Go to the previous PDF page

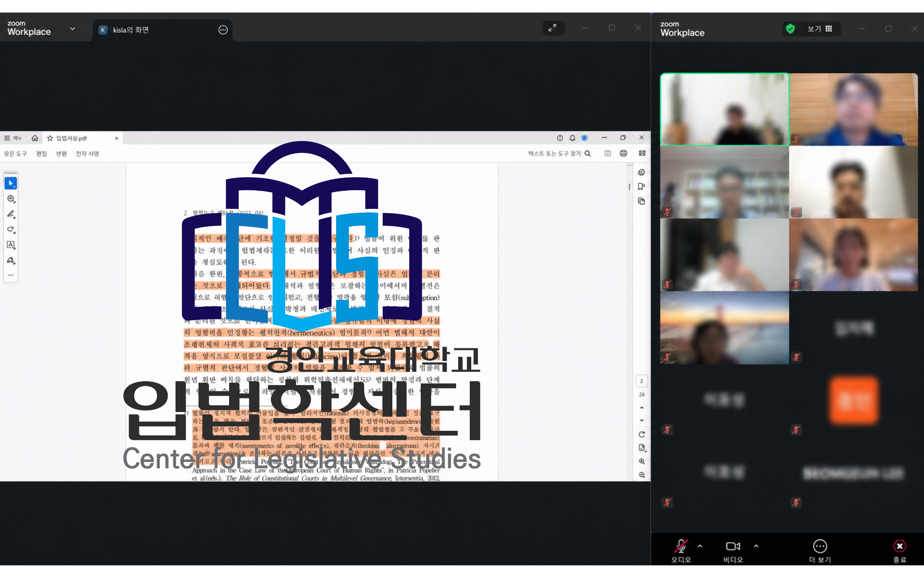(642, 408)
